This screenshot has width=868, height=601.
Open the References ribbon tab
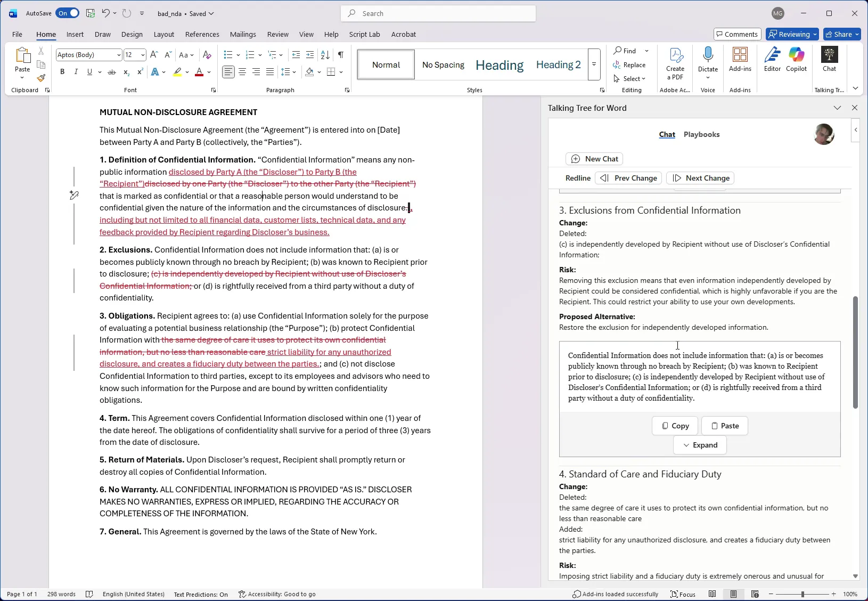(x=202, y=34)
